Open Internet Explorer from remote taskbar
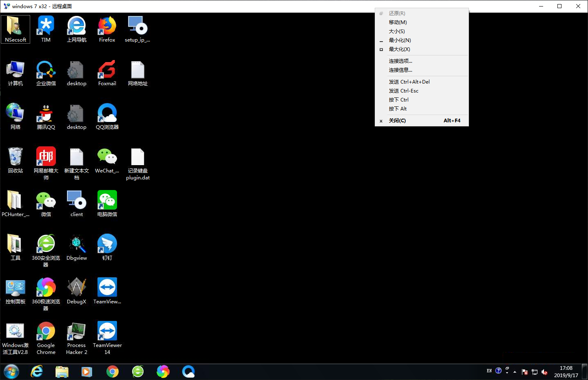 point(37,371)
